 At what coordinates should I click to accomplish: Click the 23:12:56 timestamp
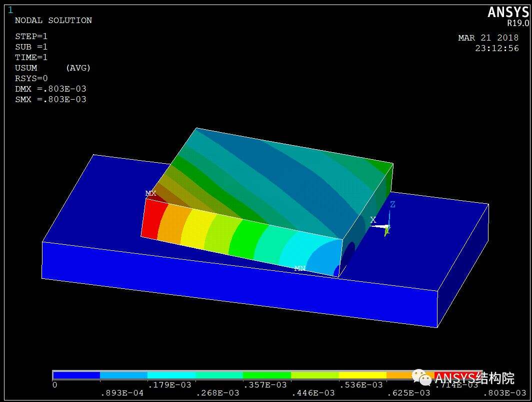coord(496,48)
